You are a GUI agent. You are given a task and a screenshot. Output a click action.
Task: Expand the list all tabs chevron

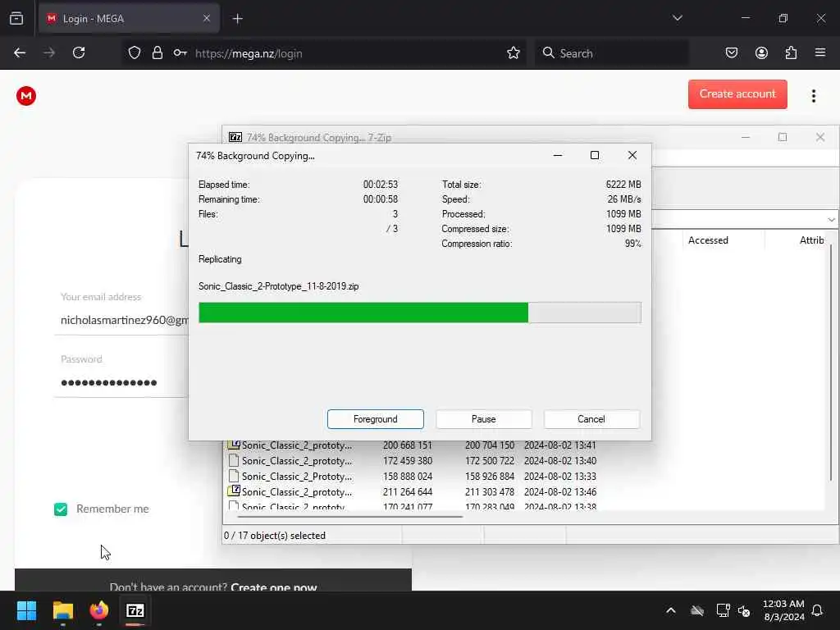pyautogui.click(x=677, y=18)
